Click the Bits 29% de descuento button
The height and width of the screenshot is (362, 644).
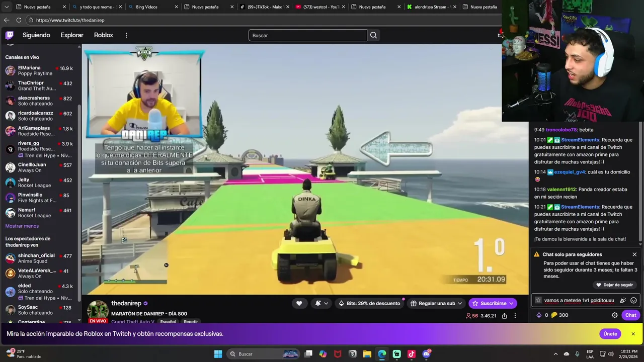(x=369, y=303)
